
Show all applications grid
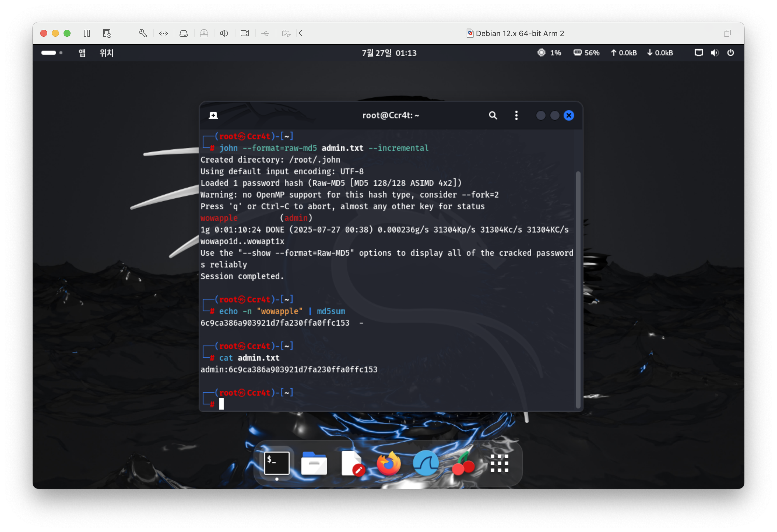click(499, 464)
